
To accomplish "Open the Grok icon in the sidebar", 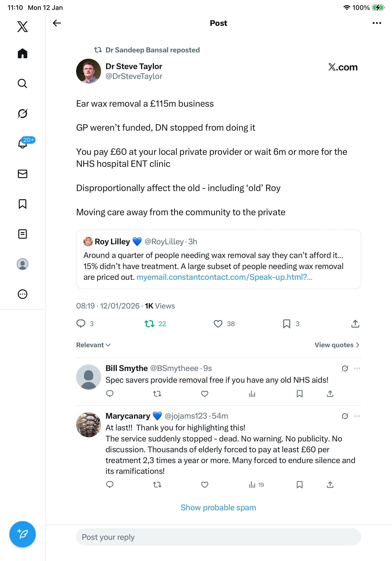I will [x=23, y=114].
